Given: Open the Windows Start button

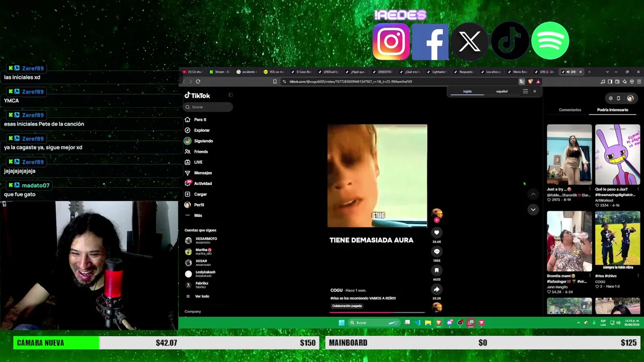Looking at the screenshot, I should point(342,323).
